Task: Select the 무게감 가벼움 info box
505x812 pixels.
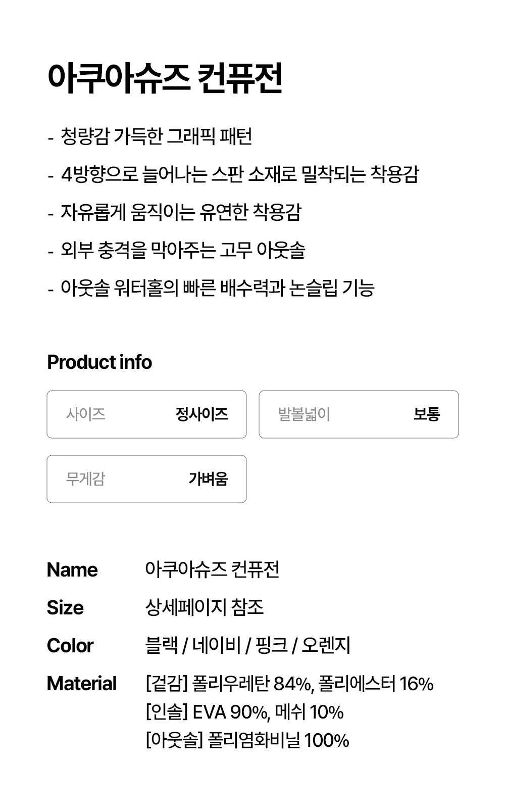Action: click(x=146, y=479)
